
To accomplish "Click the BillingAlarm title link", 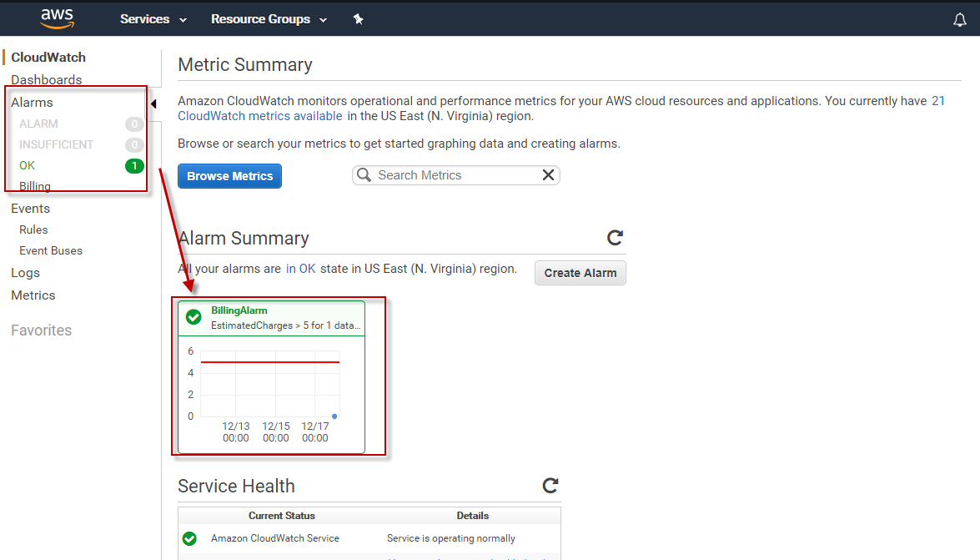I will pos(239,310).
